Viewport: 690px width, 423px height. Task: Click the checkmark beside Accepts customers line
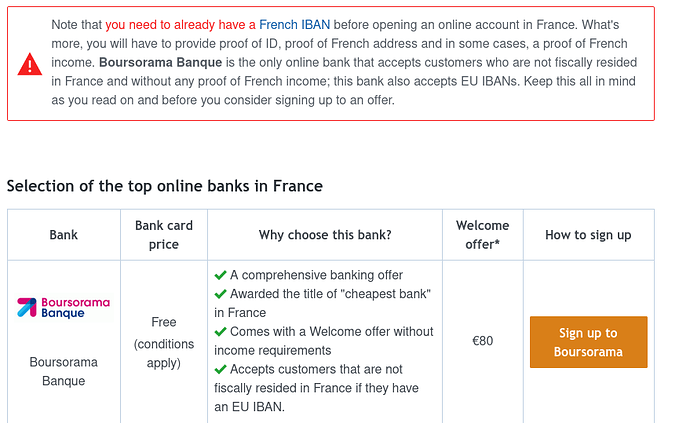[x=220, y=369]
